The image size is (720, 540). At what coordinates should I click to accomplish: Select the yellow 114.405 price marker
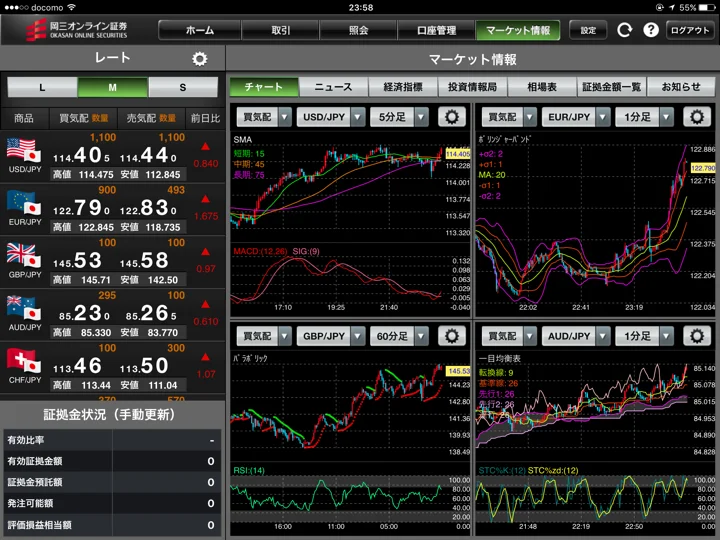coord(457,154)
